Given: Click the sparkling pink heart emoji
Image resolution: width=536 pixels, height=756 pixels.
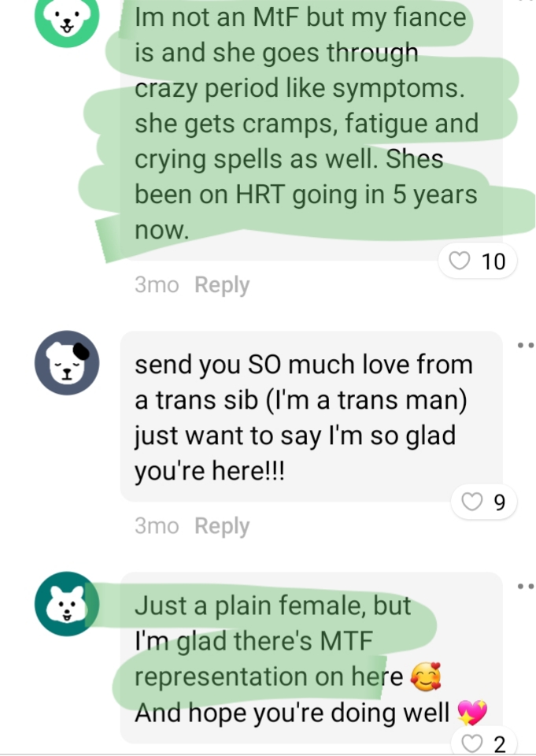Looking at the screenshot, I should 472,713.
